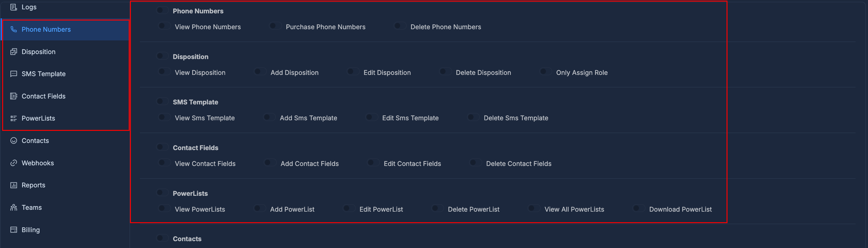Enable the View Phone Numbers permission
The width and height of the screenshot is (868, 248).
(x=164, y=25)
